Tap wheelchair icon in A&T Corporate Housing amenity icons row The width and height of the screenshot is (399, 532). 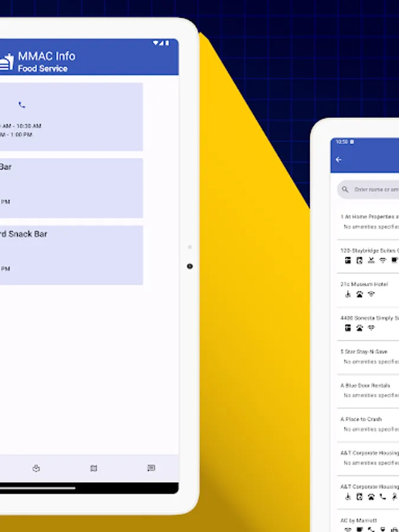coord(348,497)
